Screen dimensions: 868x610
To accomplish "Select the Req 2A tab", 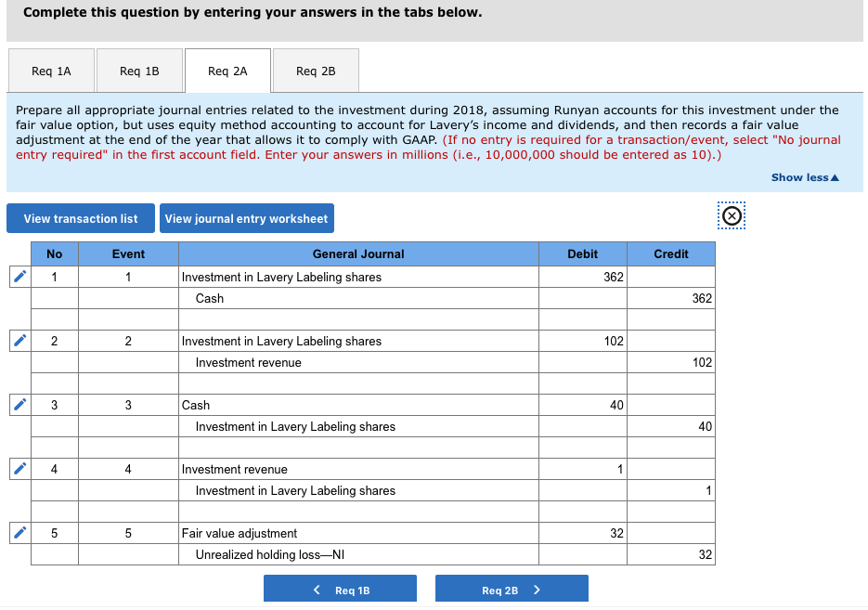I will [x=227, y=71].
